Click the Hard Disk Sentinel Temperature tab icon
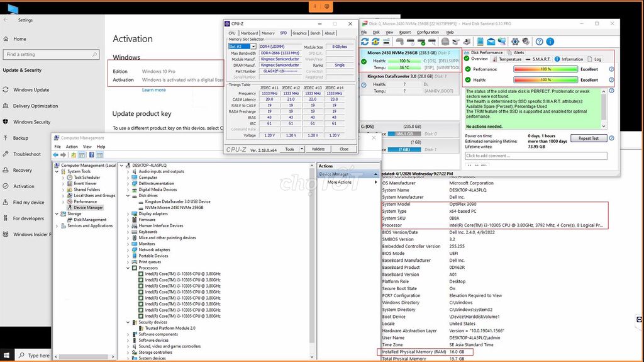 (495, 59)
